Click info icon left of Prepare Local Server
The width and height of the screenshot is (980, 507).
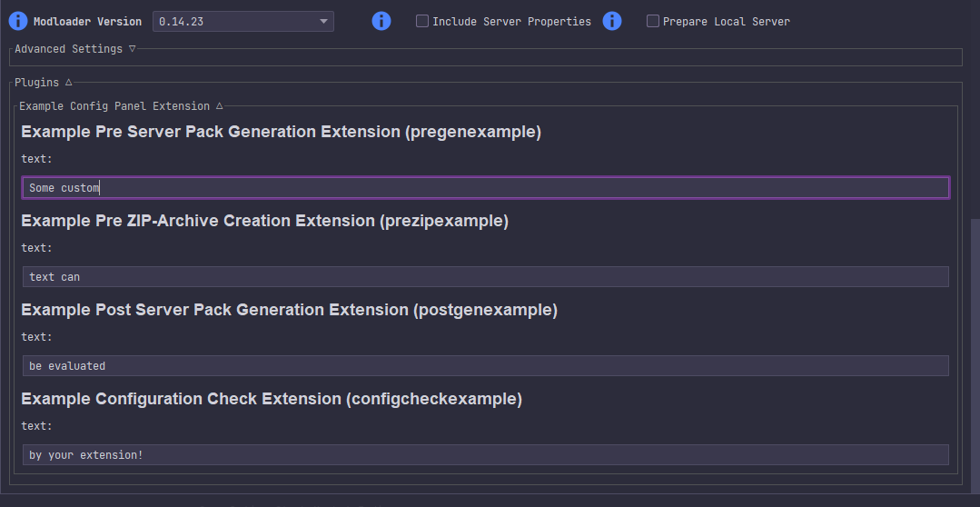tap(612, 21)
